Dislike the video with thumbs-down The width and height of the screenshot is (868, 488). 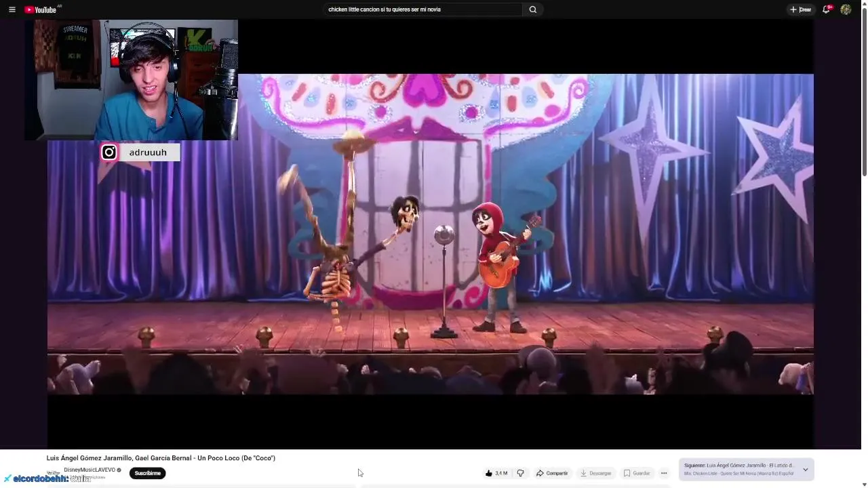(x=521, y=473)
